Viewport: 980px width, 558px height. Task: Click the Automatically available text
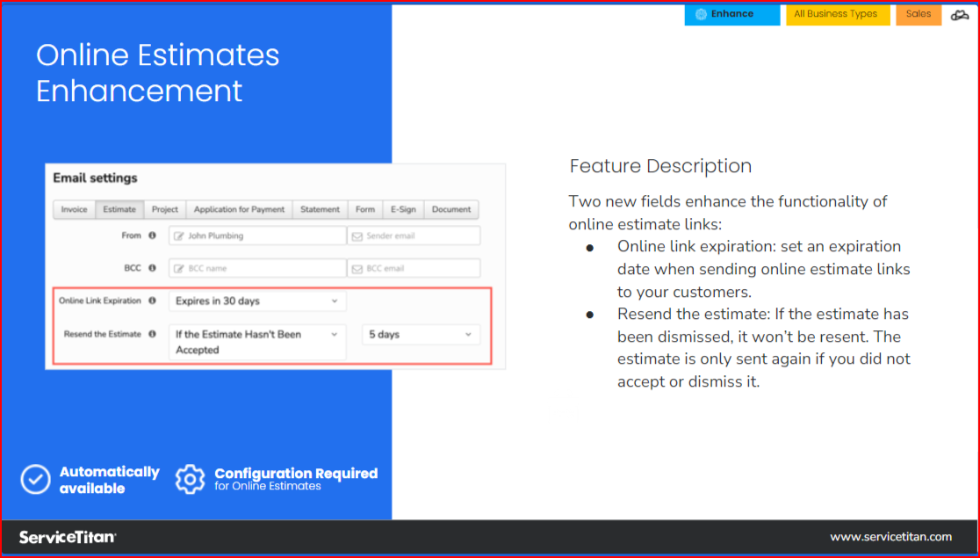[110, 480]
